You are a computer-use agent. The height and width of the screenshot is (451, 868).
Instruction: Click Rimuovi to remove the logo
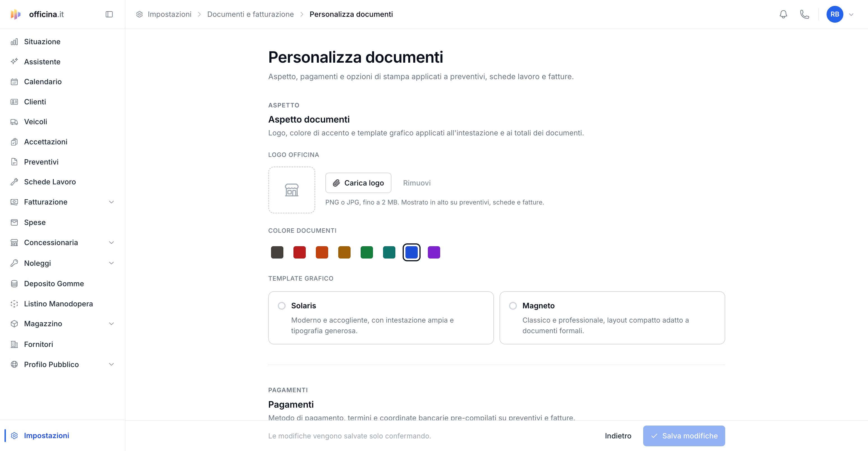coord(417,183)
